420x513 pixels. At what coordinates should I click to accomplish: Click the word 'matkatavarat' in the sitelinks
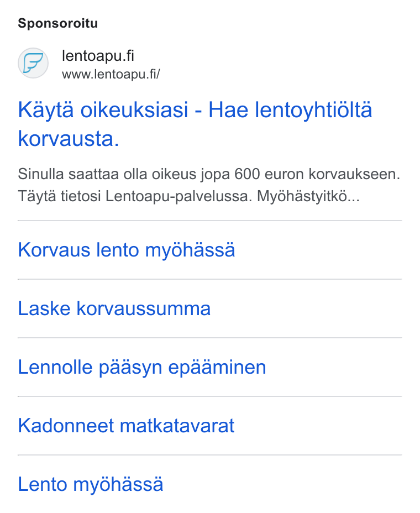coord(177,426)
